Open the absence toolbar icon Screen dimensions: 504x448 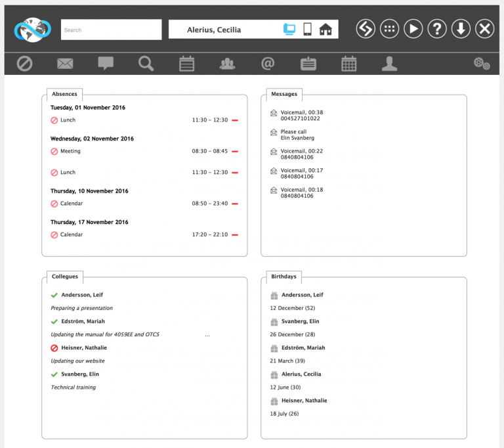pos(24,64)
